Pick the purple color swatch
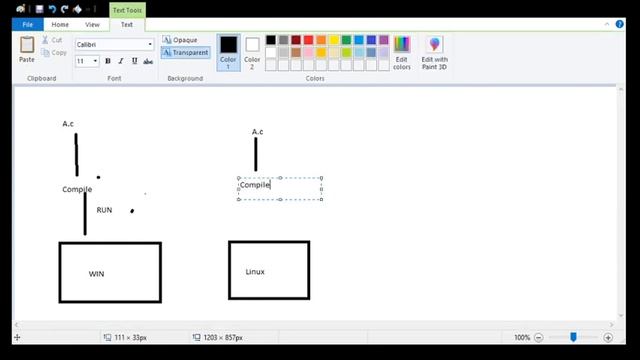This screenshot has width=640, height=360. click(x=384, y=40)
